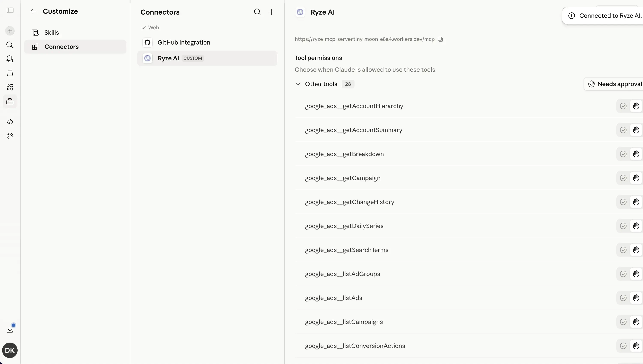Set listAds to needs approval

(636, 298)
